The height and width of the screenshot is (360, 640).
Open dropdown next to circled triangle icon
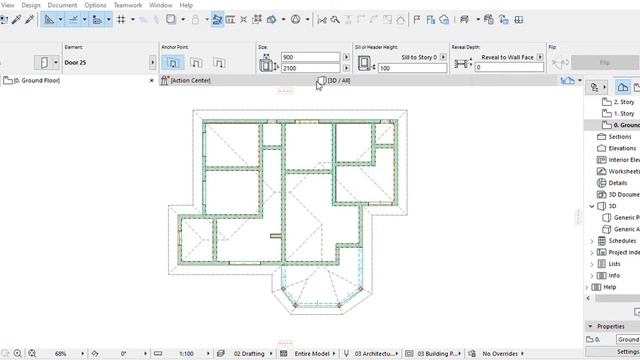(307, 20)
